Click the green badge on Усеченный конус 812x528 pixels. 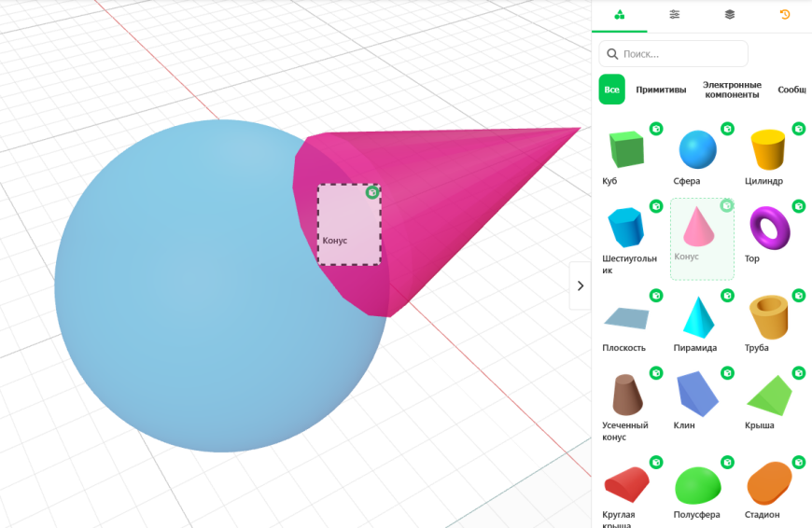tap(656, 373)
